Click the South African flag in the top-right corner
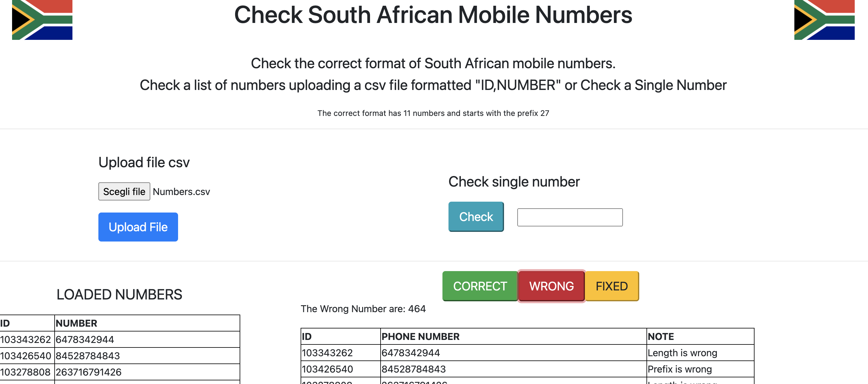This screenshot has height=384, width=868. tap(825, 19)
